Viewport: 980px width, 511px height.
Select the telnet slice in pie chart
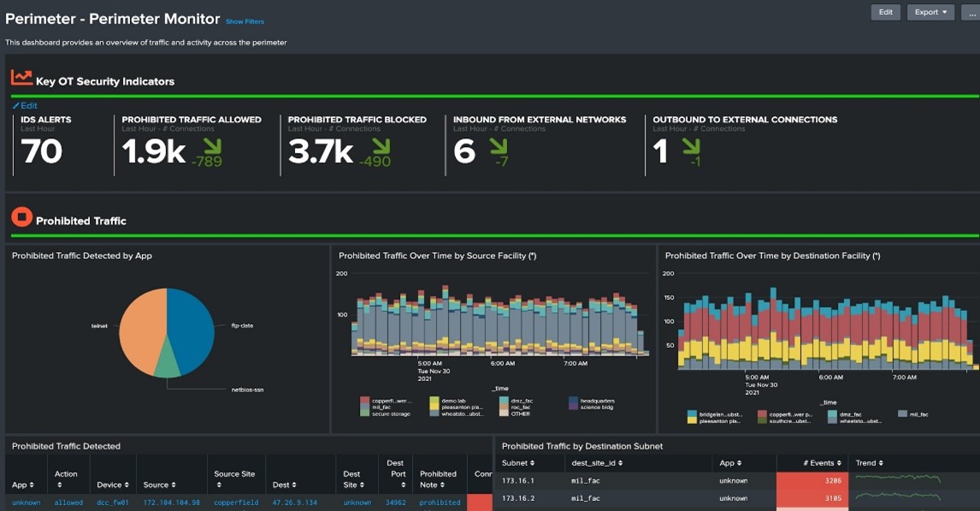click(x=141, y=326)
